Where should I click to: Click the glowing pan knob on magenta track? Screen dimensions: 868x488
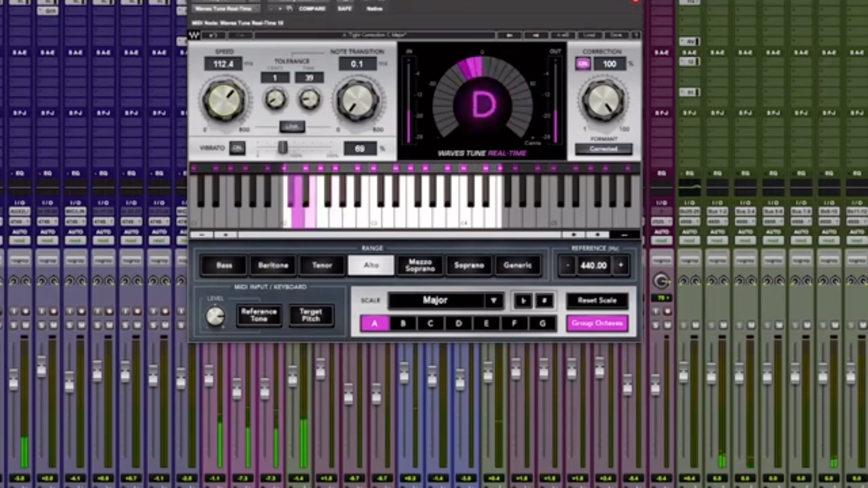click(x=661, y=281)
